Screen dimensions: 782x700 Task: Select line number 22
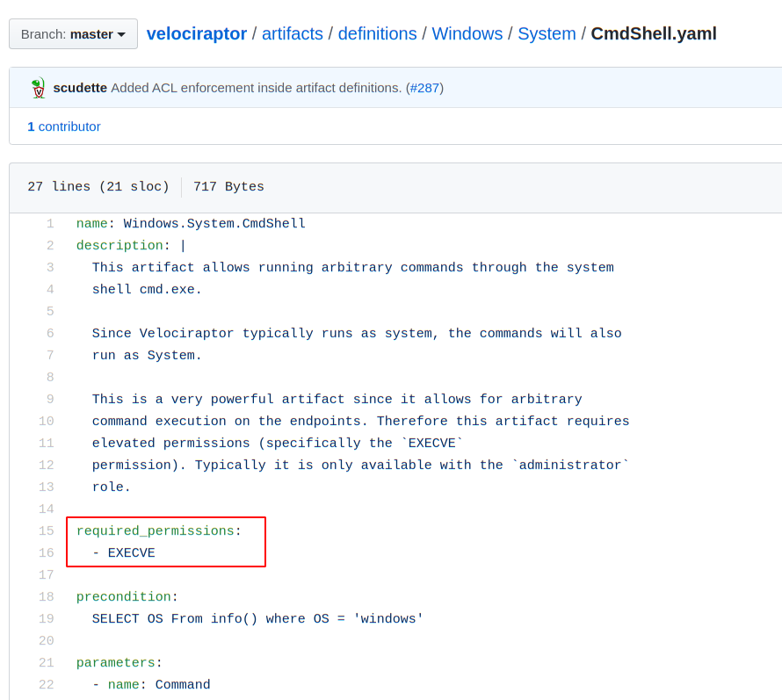click(47, 685)
